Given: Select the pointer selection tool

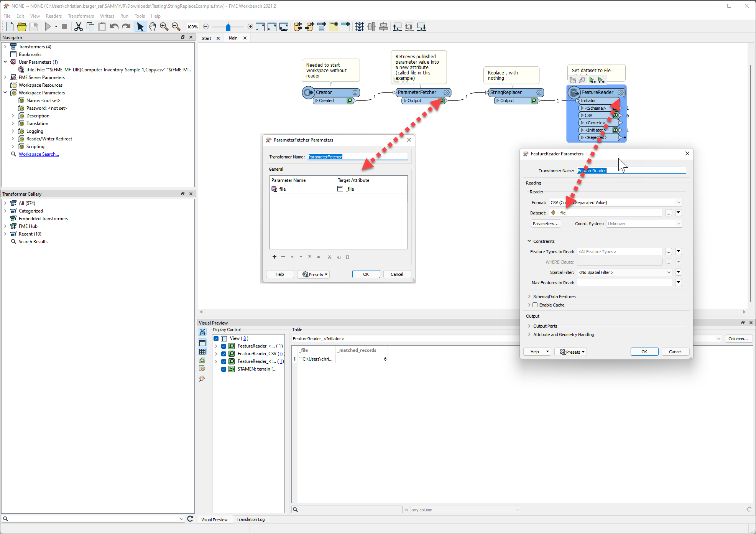Looking at the screenshot, I should tap(140, 26).
